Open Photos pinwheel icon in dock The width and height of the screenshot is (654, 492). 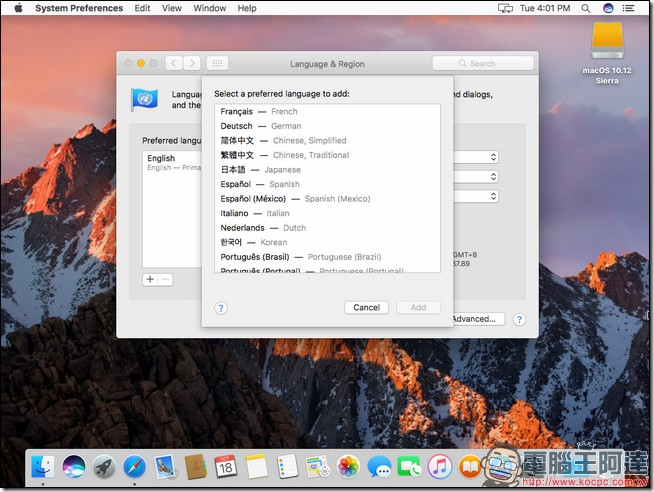(x=348, y=466)
